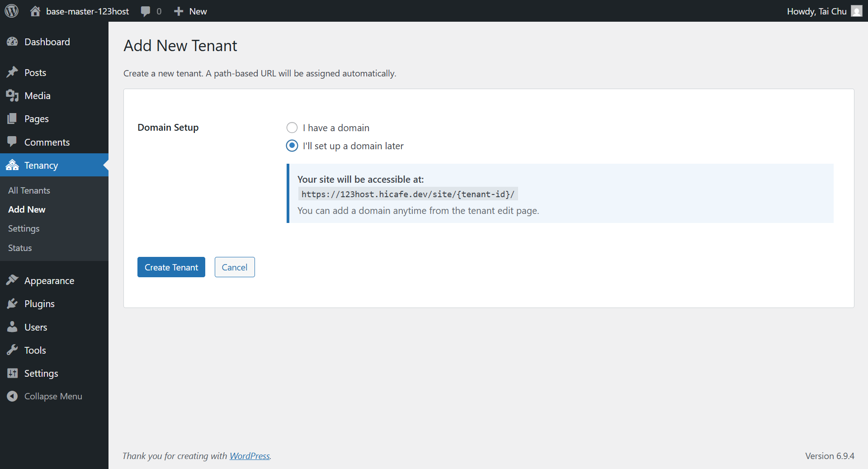The height and width of the screenshot is (469, 868).
Task: Click the Tai Chu profile avatar
Action: tap(857, 10)
